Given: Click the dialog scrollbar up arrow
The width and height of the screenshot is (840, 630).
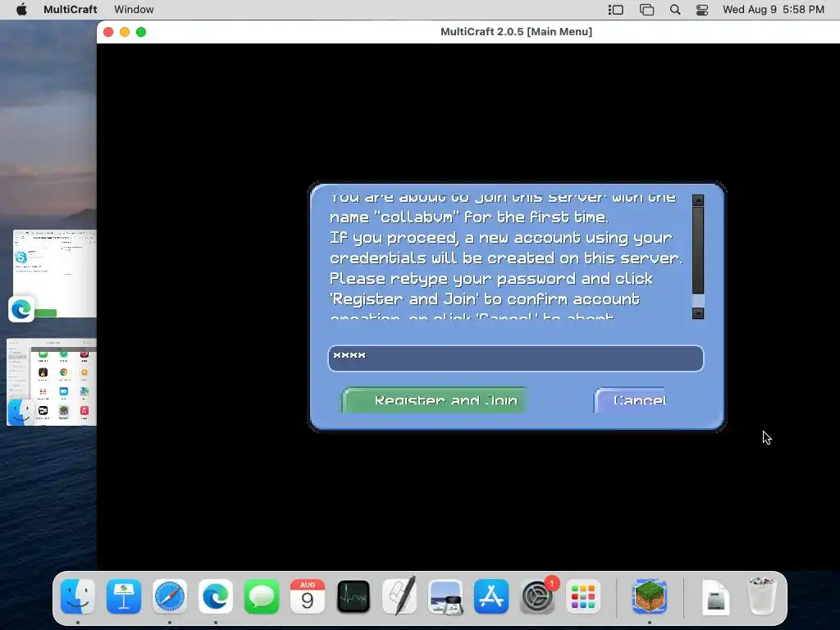Looking at the screenshot, I should [x=697, y=200].
